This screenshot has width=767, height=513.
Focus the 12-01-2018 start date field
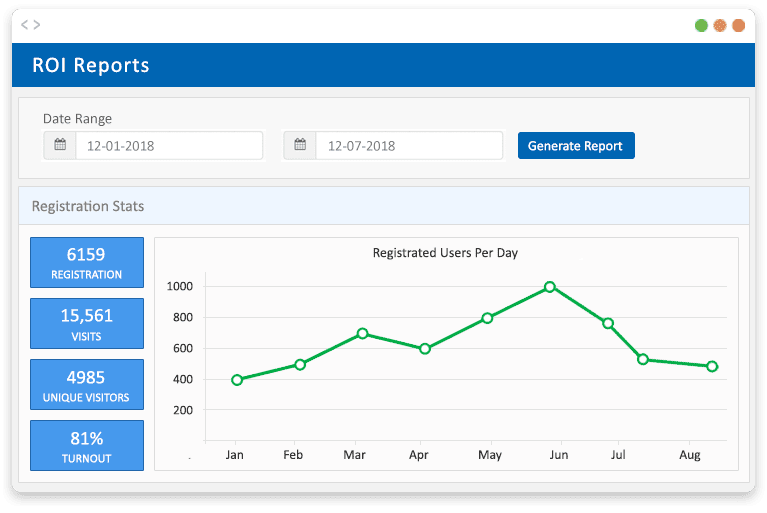[168, 146]
